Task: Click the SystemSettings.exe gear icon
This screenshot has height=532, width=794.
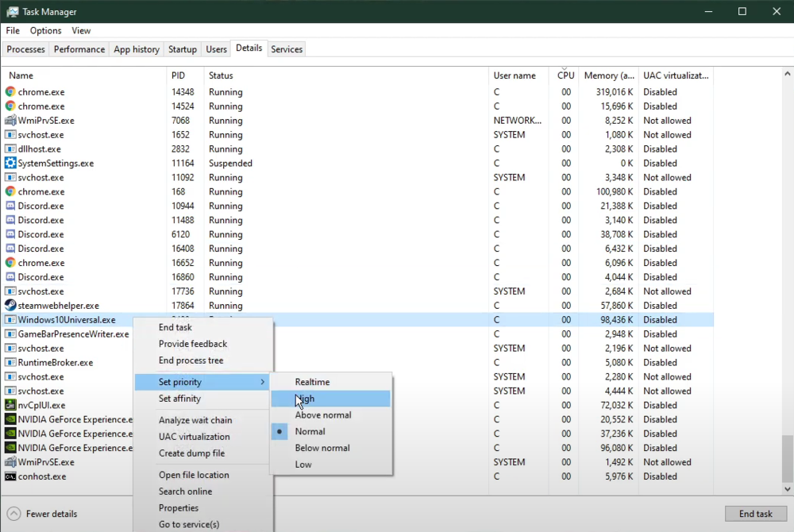Action: (x=9, y=163)
